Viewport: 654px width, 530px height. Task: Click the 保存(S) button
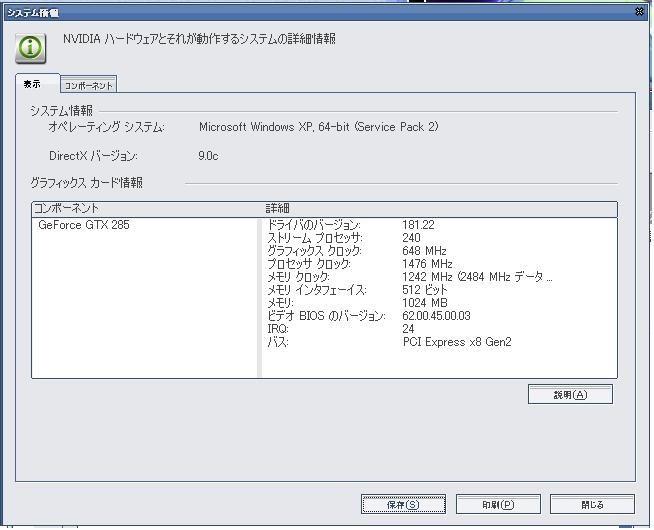(x=403, y=505)
